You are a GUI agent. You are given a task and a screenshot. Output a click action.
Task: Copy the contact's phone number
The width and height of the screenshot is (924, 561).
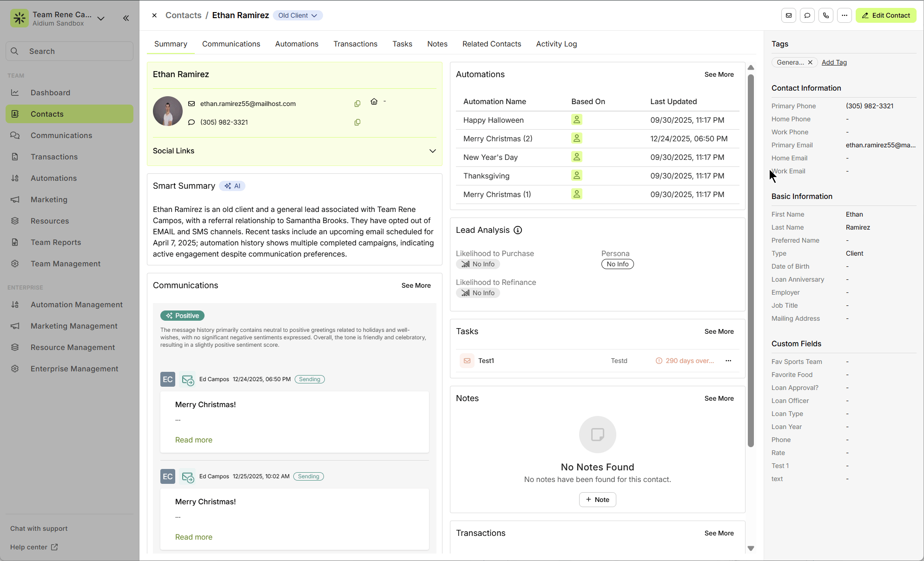[x=357, y=122]
